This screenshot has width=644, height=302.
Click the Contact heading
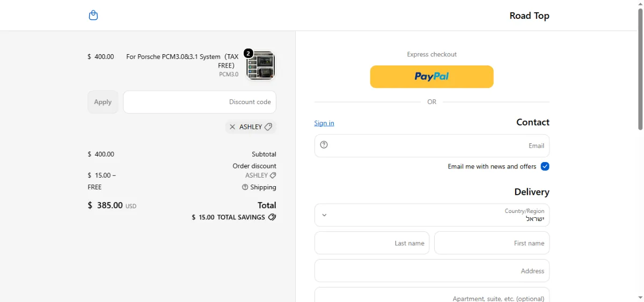[533, 122]
